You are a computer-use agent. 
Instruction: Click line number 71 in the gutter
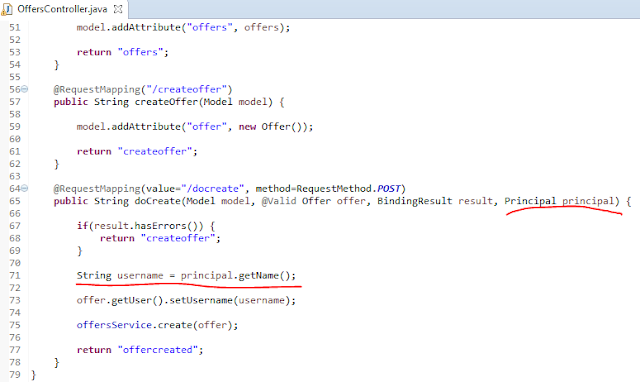[15, 275]
